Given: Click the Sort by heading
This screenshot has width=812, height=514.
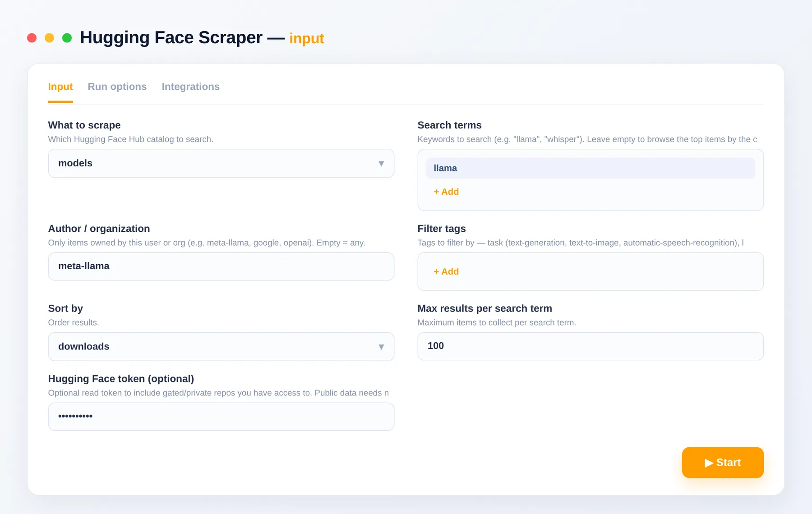Looking at the screenshot, I should pyautogui.click(x=65, y=308).
